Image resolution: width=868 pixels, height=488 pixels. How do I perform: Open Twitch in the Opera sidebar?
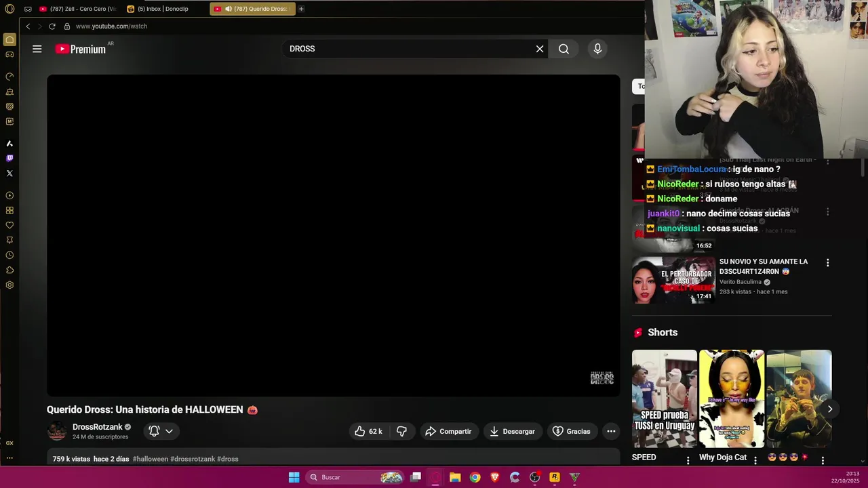tap(9, 158)
